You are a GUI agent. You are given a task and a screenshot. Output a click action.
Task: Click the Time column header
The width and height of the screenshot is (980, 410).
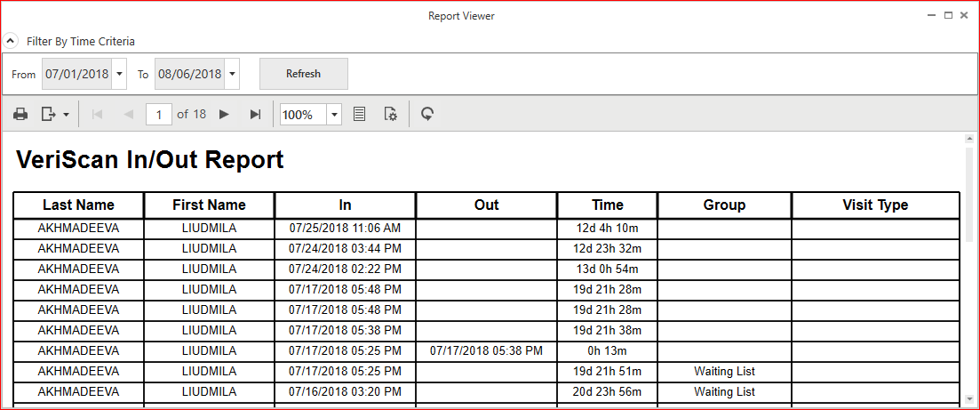point(608,205)
